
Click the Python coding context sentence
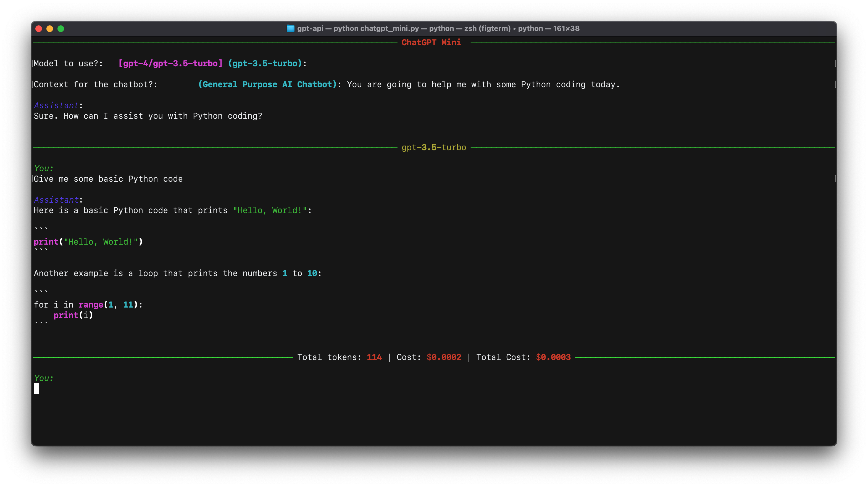tap(483, 84)
